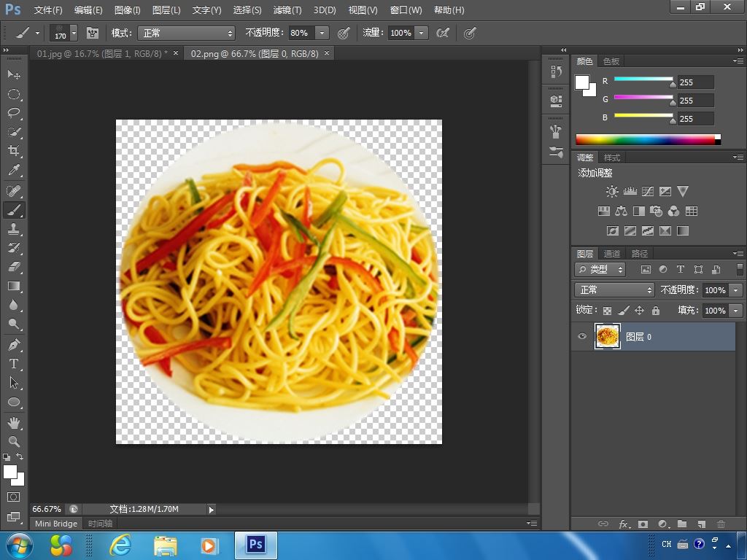747x560 pixels.
Task: Toggle lock transparent pixels
Action: [x=607, y=311]
